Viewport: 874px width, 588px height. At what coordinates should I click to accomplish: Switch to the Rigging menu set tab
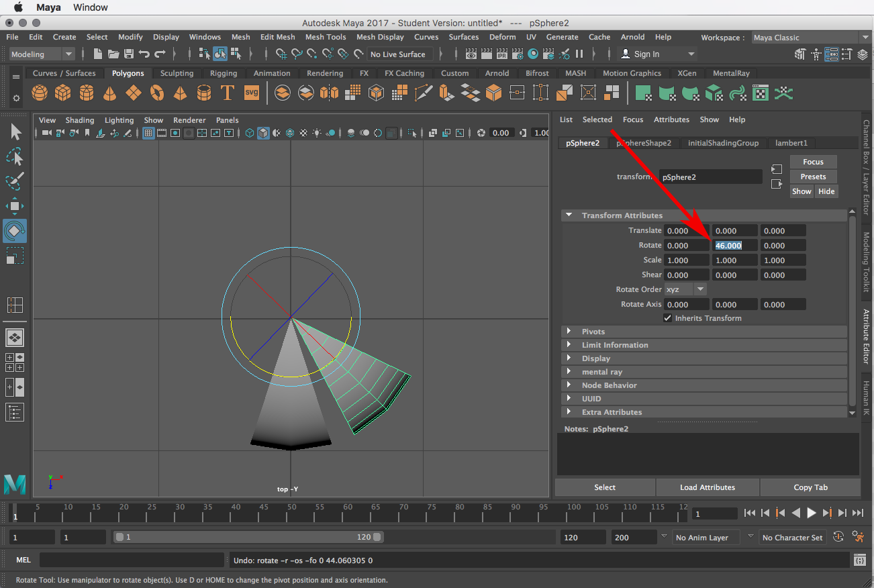point(224,72)
